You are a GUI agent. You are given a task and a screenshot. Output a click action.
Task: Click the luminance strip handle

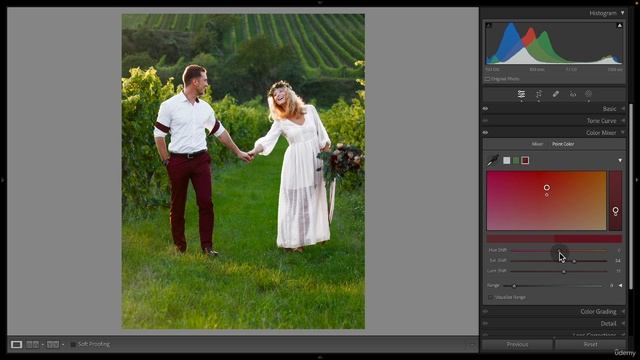point(616,210)
